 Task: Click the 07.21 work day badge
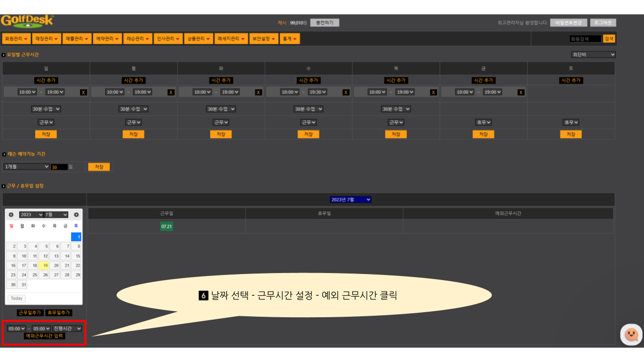(x=167, y=227)
